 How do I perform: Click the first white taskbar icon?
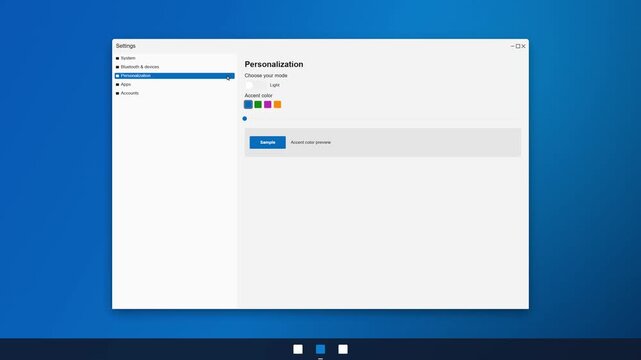298,349
